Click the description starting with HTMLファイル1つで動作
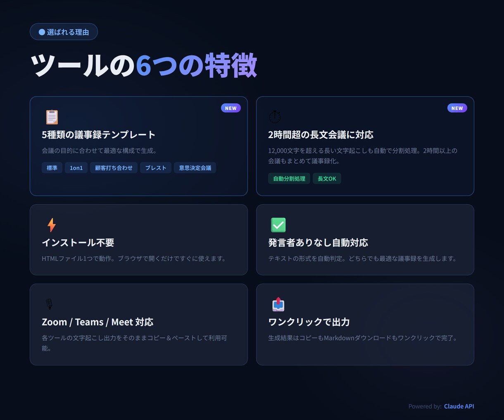The width and height of the screenshot is (504, 420). tap(135, 258)
